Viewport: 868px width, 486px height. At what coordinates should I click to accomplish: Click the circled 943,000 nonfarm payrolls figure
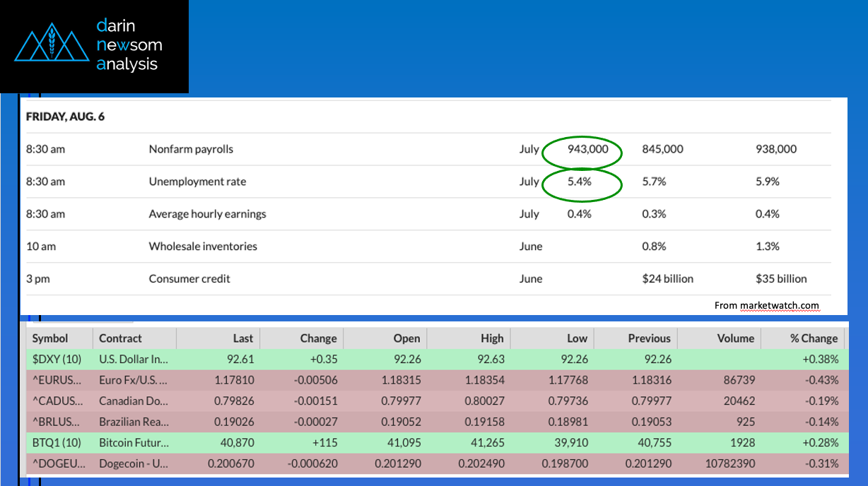[x=587, y=149]
